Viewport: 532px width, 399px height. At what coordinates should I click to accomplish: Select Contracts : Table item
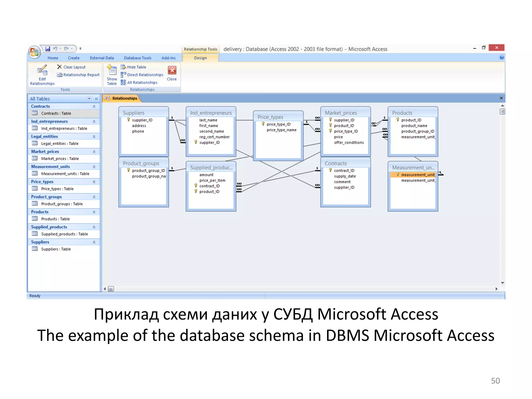[x=64, y=113]
